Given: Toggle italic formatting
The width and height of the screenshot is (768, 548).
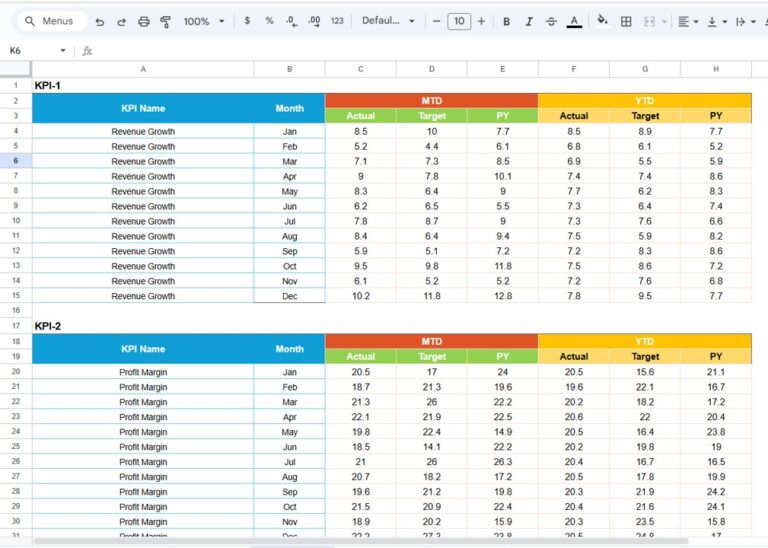Looking at the screenshot, I should coord(529,22).
